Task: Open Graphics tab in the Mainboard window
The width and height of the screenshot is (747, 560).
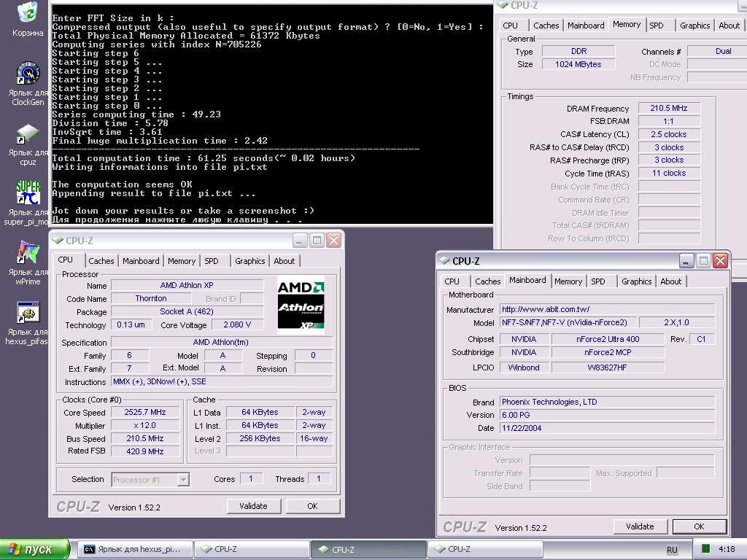Action: (636, 281)
